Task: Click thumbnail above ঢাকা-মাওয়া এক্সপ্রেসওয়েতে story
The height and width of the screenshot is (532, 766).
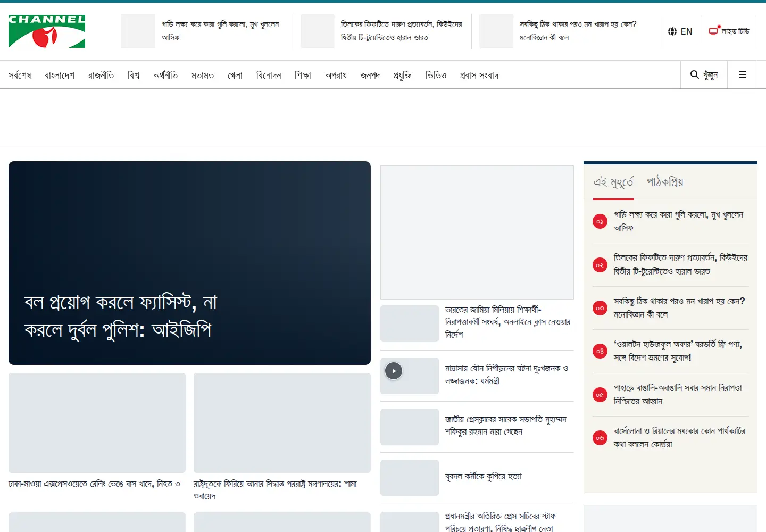Action: click(x=97, y=423)
